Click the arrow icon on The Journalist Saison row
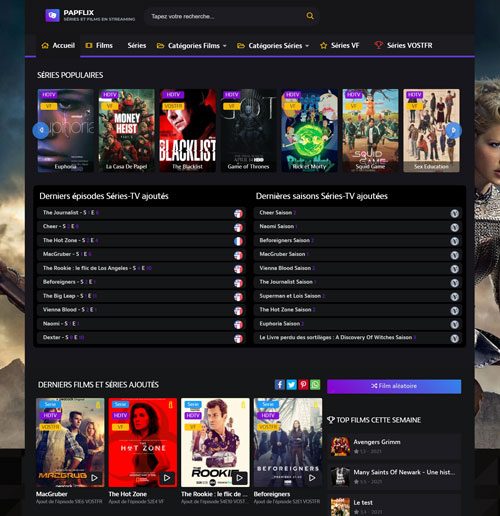The height and width of the screenshot is (516, 500). tap(455, 283)
